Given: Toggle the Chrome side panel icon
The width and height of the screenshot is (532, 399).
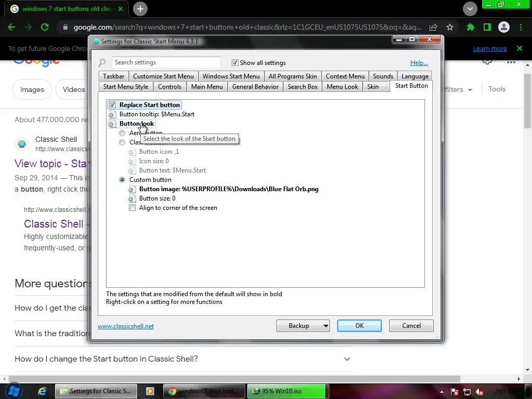Looking at the screenshot, I should (x=487, y=27).
